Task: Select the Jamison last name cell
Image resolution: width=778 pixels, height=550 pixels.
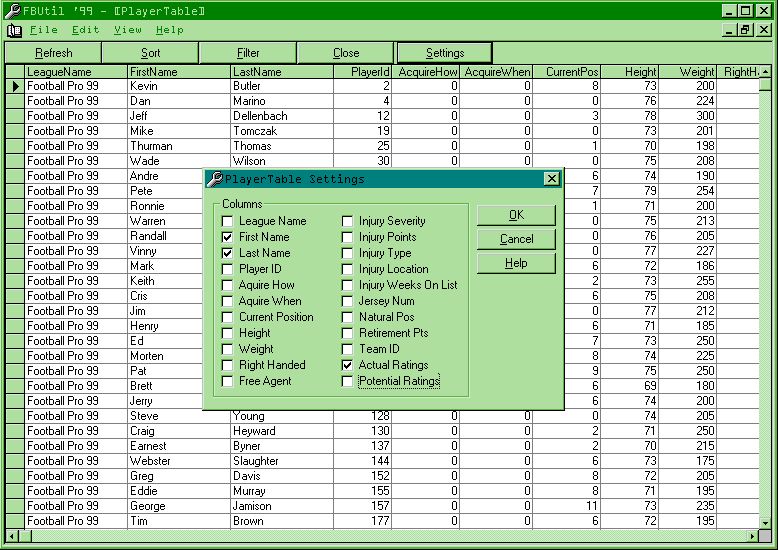Action: [282, 506]
